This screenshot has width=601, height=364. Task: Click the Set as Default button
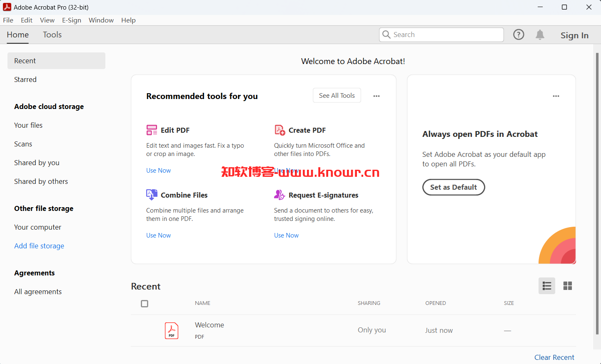tap(454, 187)
